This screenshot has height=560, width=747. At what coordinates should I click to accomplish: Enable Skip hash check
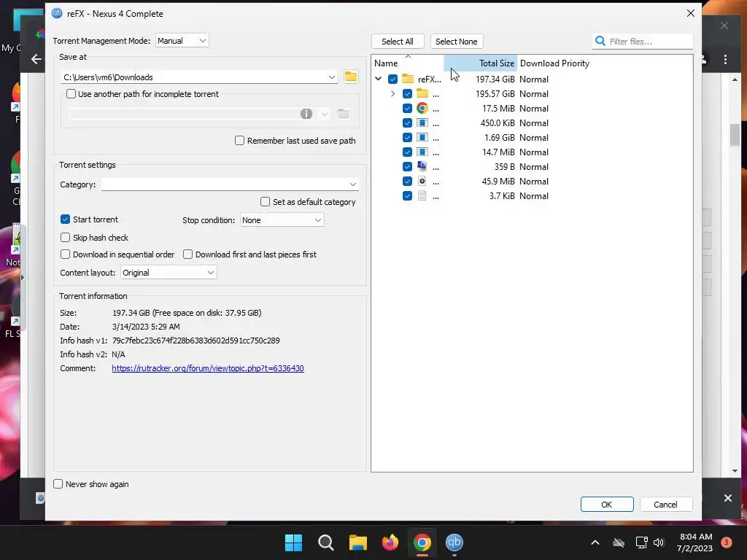click(x=65, y=237)
